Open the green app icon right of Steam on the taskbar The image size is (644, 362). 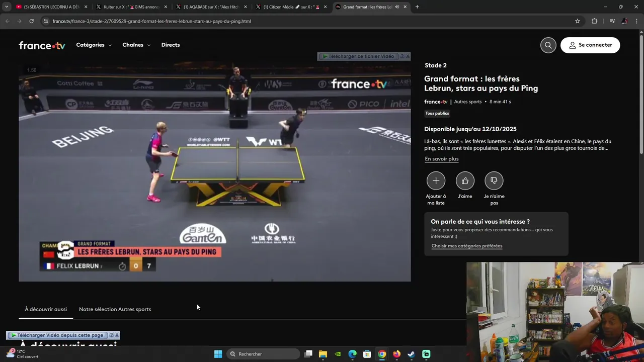[426, 354]
